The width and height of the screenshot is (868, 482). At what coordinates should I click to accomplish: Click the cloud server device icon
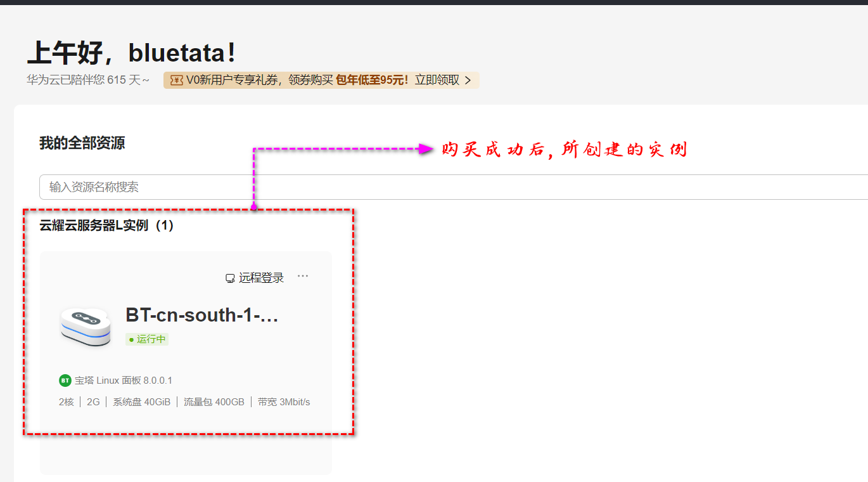coord(86,327)
